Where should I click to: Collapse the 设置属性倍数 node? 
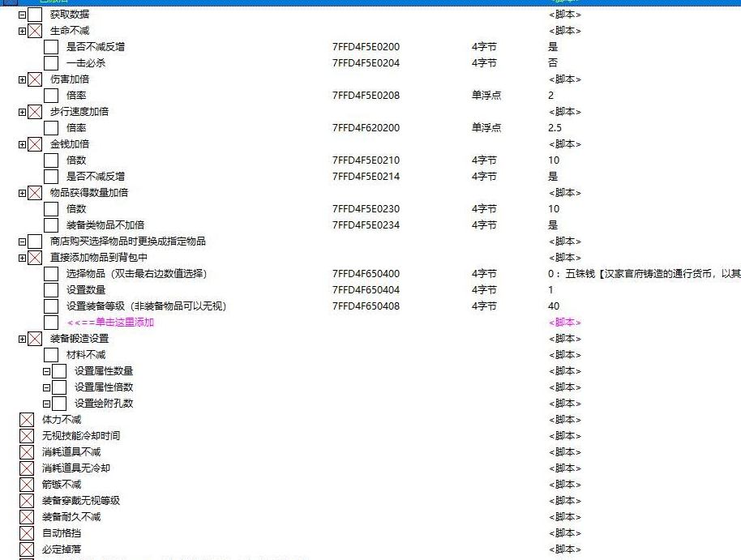[46, 387]
